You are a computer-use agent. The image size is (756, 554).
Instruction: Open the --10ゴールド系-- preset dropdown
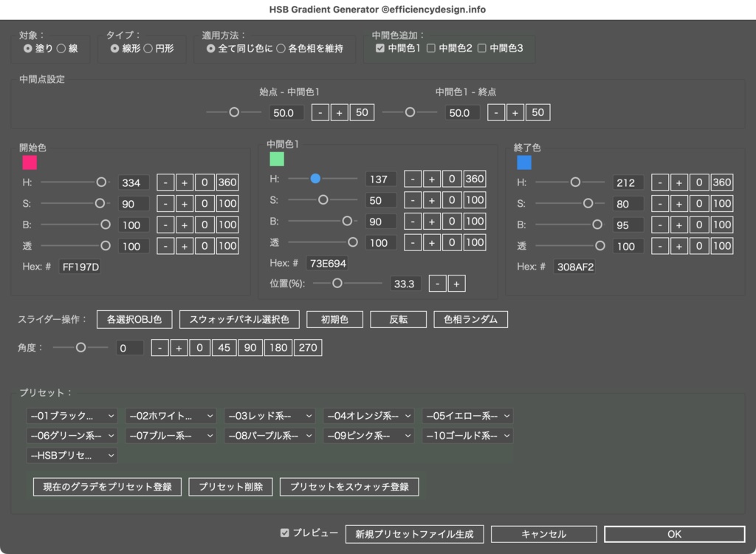[466, 435]
